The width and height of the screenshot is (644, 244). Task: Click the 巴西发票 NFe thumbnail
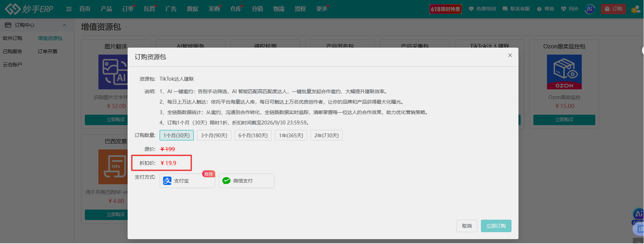113,167
